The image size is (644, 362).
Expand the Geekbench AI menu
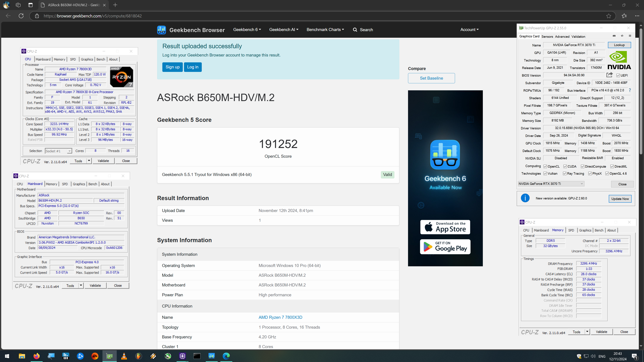point(284,29)
